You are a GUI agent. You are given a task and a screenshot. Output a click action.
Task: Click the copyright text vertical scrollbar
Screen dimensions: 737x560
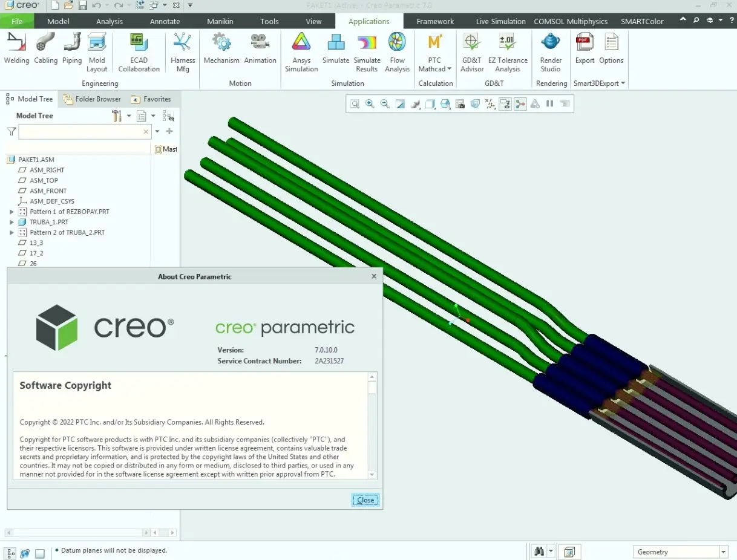[372, 426]
